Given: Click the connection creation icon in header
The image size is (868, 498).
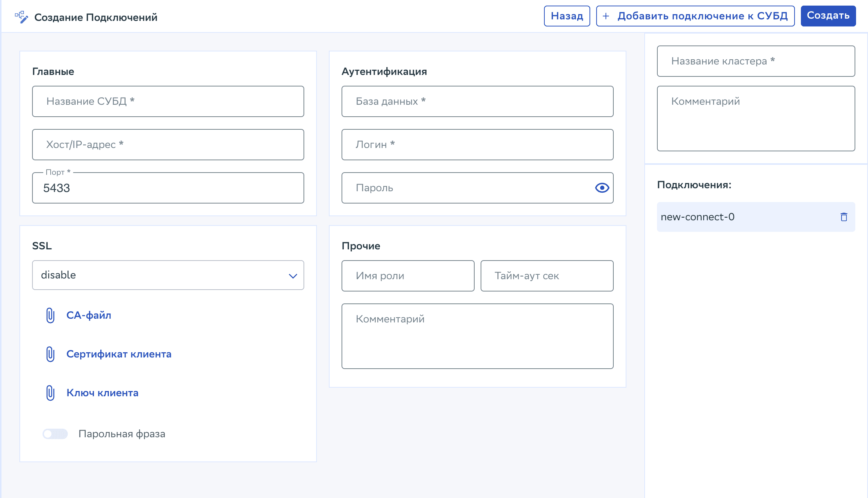Looking at the screenshot, I should (x=22, y=16).
